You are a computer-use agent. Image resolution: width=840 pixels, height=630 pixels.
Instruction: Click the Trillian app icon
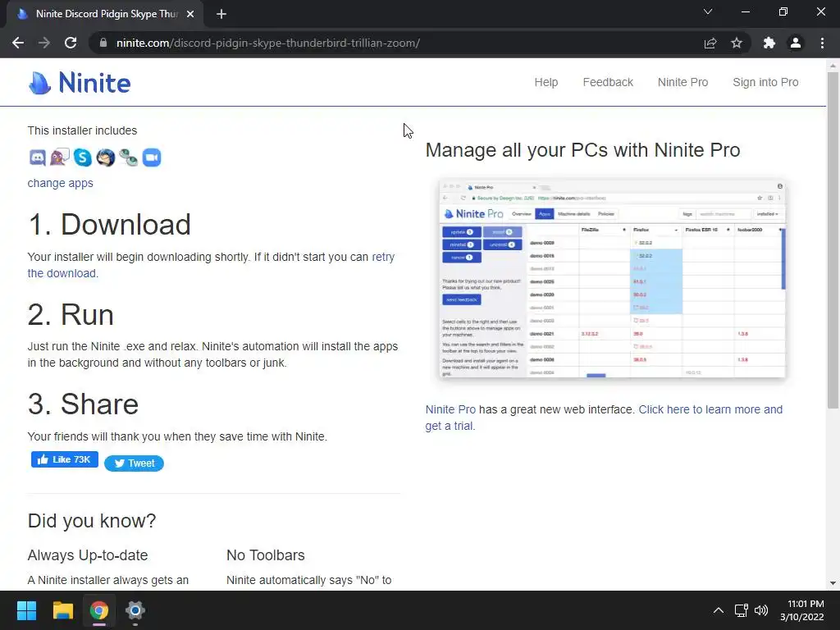[129, 157]
